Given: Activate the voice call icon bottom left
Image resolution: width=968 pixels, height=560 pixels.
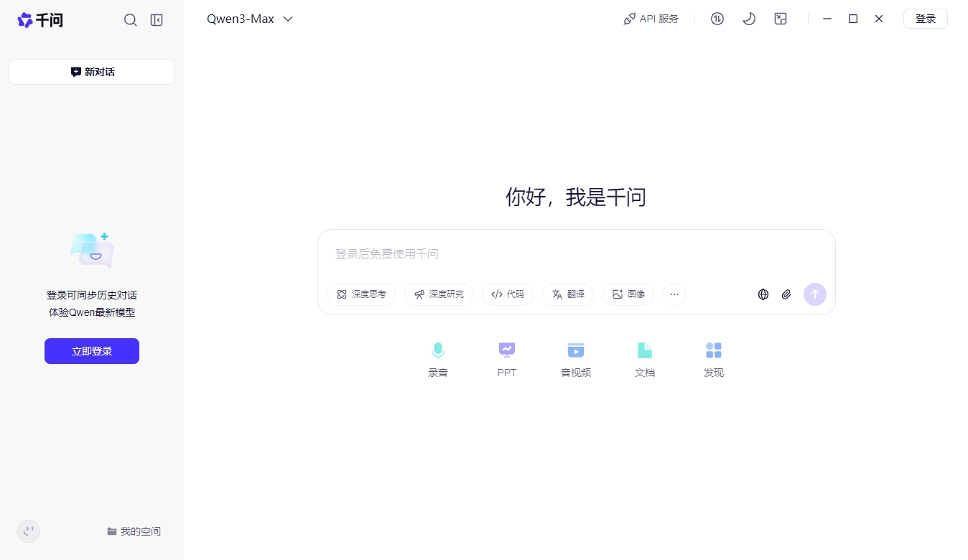Looking at the screenshot, I should coord(29,531).
